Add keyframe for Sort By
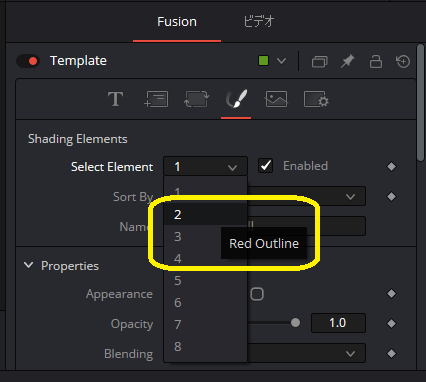 (391, 196)
